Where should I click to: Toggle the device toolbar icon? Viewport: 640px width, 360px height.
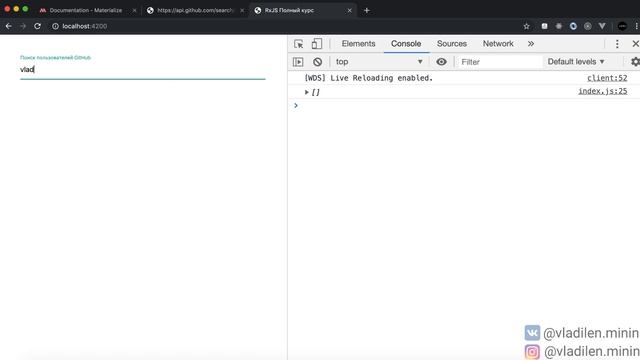[317, 44]
